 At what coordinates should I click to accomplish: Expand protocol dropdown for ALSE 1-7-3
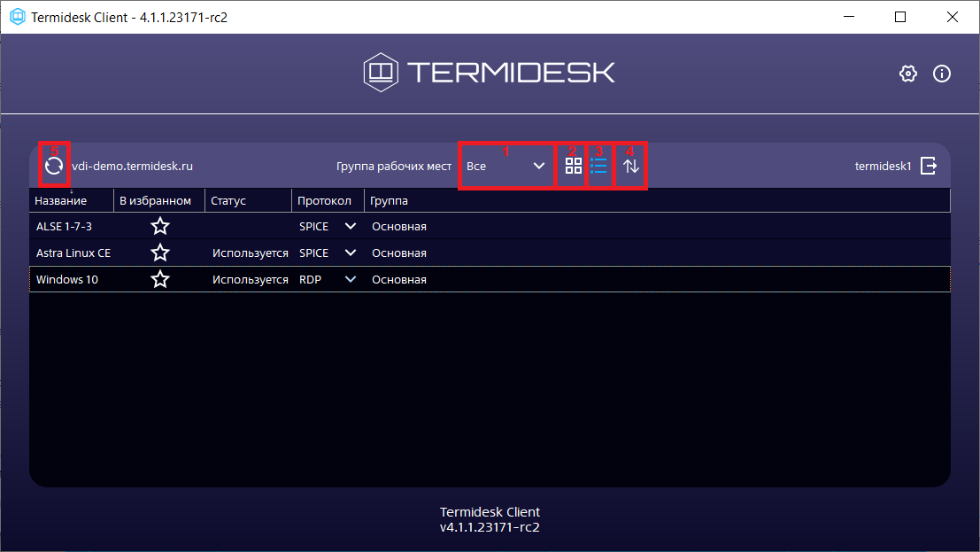coord(351,227)
